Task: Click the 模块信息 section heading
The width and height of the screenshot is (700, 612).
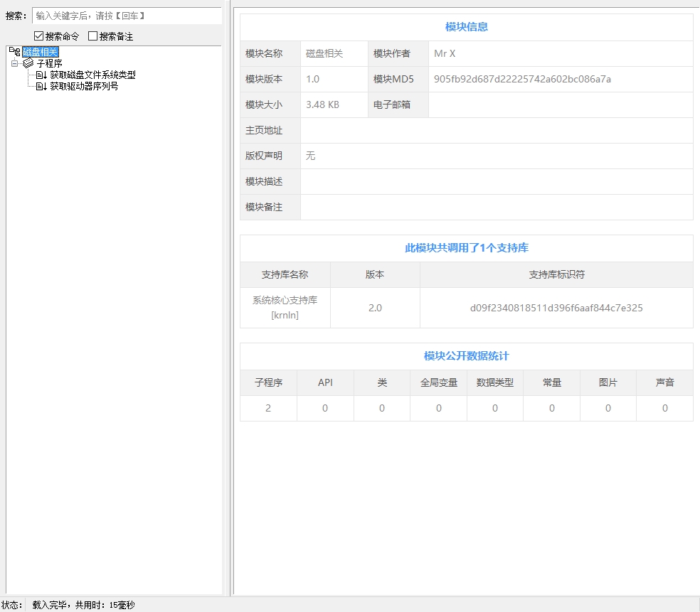Action: coord(466,27)
